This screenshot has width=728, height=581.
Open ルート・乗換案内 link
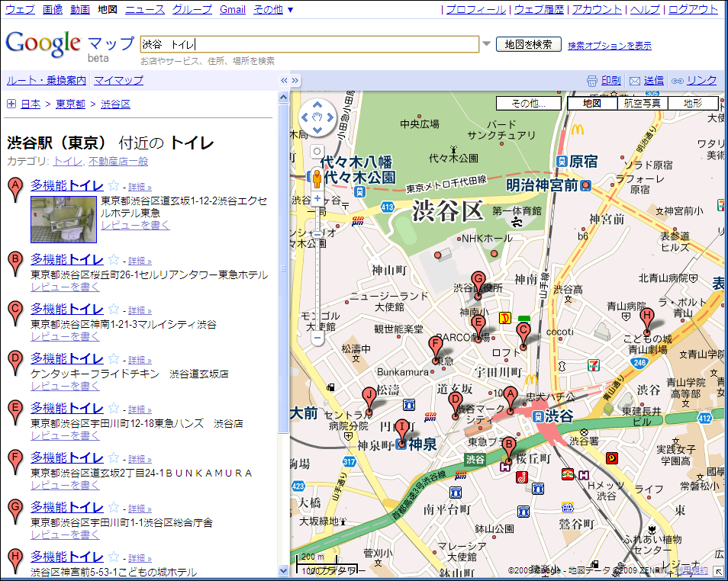click(47, 80)
